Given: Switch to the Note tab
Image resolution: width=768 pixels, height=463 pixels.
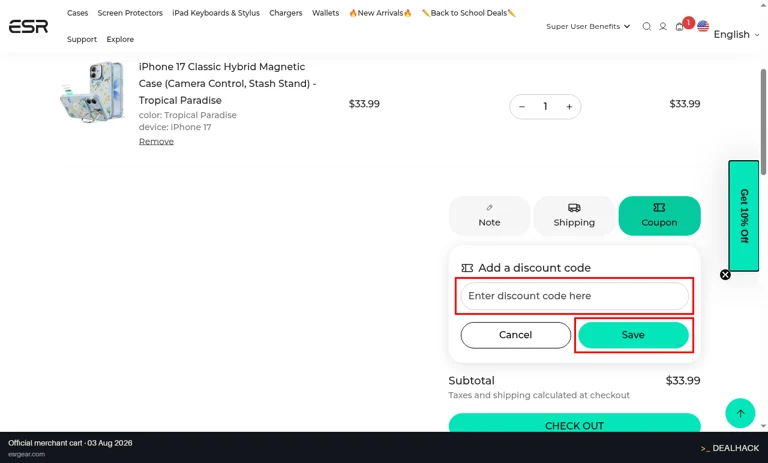Looking at the screenshot, I should pyautogui.click(x=489, y=216).
